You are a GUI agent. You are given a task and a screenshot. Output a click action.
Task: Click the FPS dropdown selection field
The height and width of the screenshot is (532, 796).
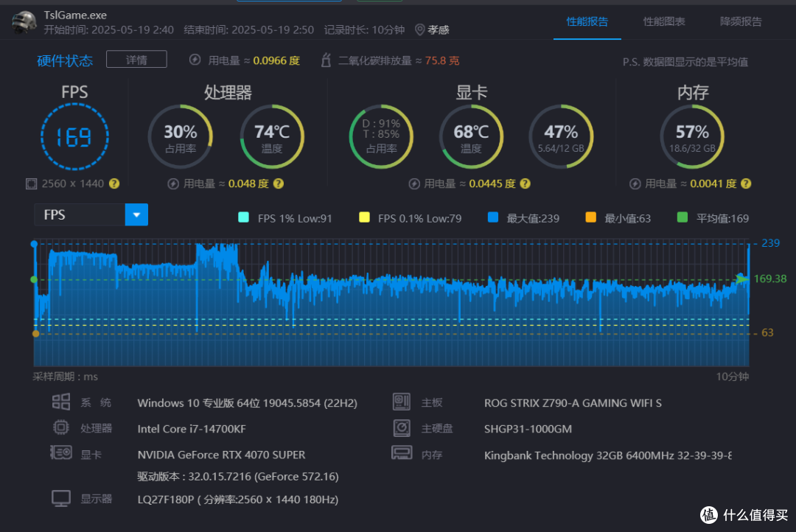[x=80, y=214]
